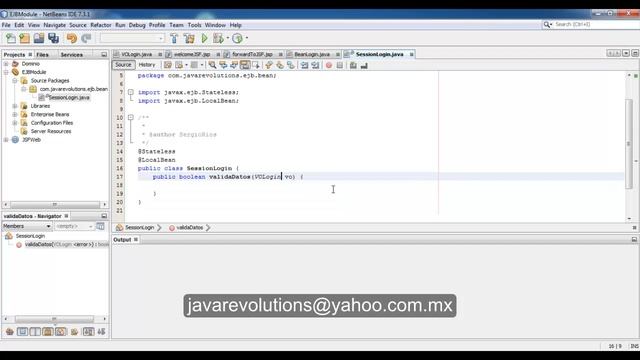Viewport: 640px width, 360px height.
Task: Jump to Next Bookmark icon
Action: click(280, 65)
